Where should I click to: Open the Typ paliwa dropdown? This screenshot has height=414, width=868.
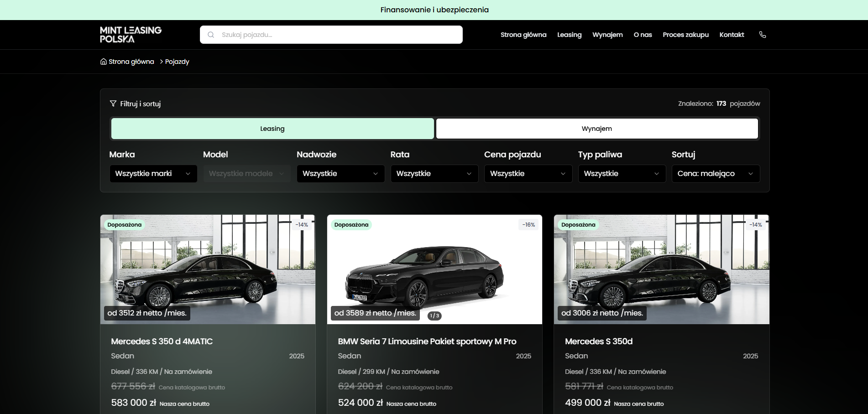click(622, 174)
